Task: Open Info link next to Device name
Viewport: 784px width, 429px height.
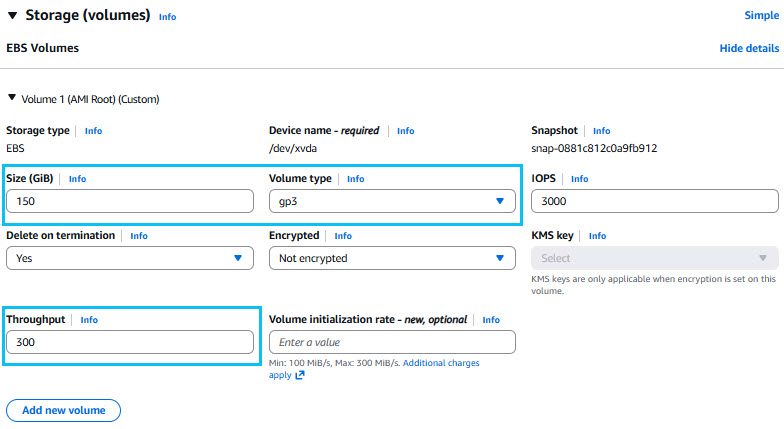Action: pos(406,131)
